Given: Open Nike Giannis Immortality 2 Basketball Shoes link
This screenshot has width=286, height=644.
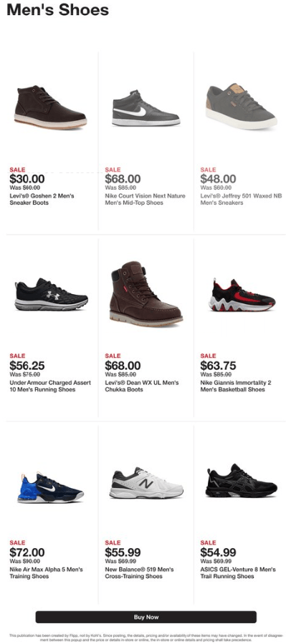Looking at the screenshot, I should (236, 386).
